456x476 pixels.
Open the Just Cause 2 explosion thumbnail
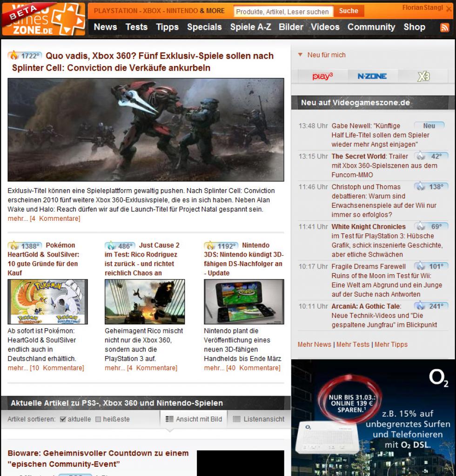(x=145, y=302)
